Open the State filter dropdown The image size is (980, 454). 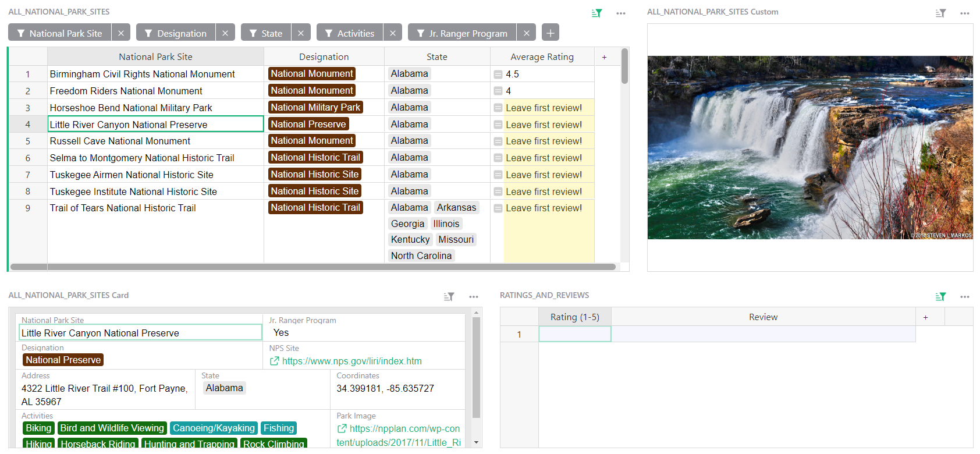(266, 33)
